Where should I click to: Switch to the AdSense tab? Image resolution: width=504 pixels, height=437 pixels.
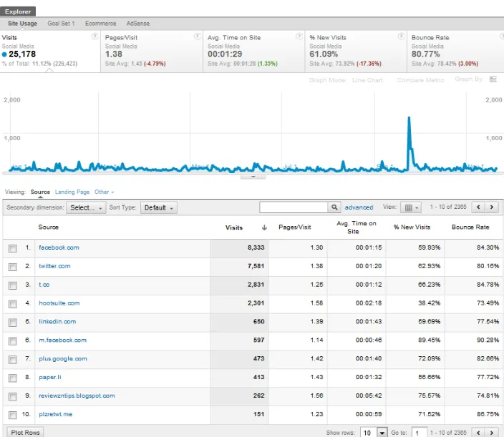(138, 24)
